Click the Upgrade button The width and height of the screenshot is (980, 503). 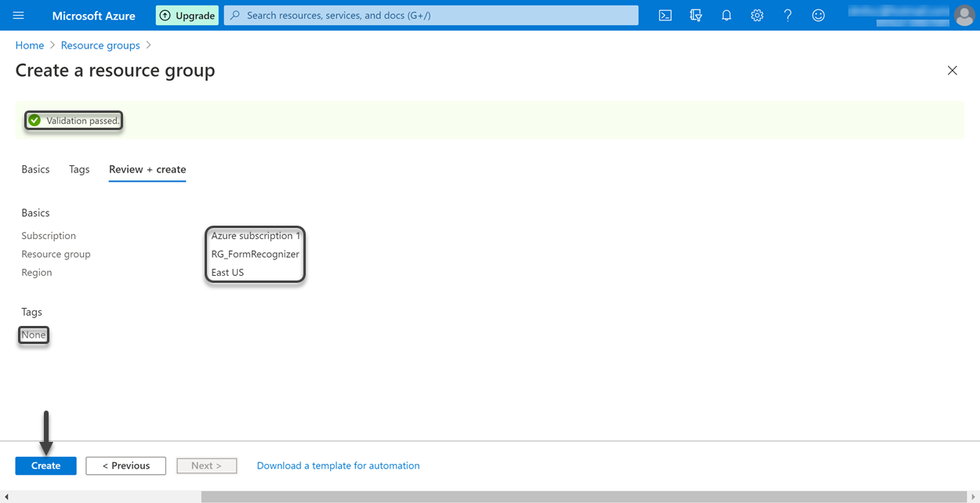(187, 16)
